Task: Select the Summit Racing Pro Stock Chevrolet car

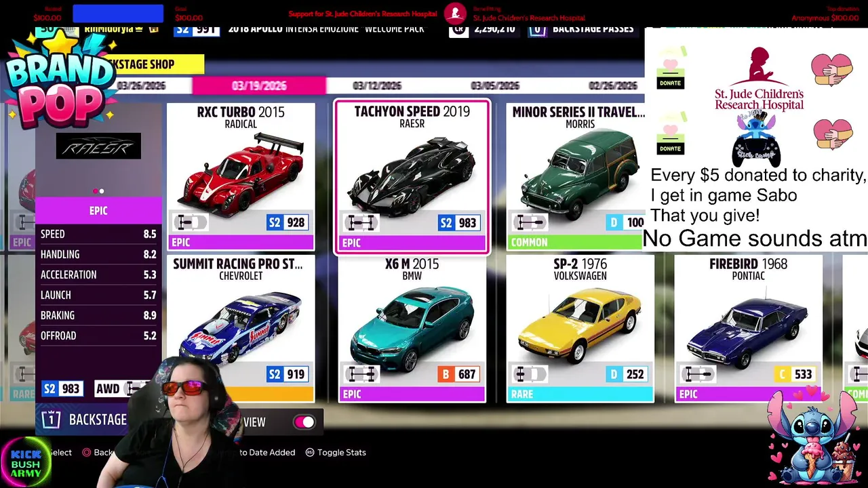Action: 241,329
